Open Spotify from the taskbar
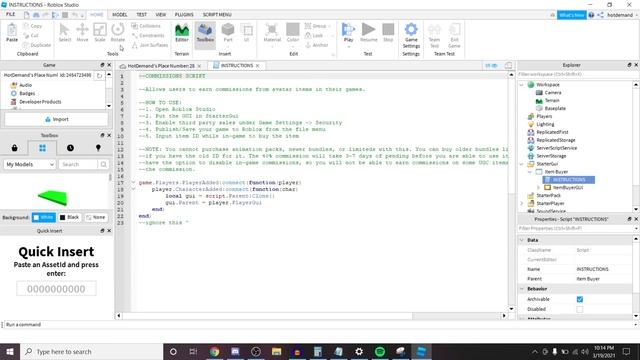This screenshot has height=360, width=640. 380,351
